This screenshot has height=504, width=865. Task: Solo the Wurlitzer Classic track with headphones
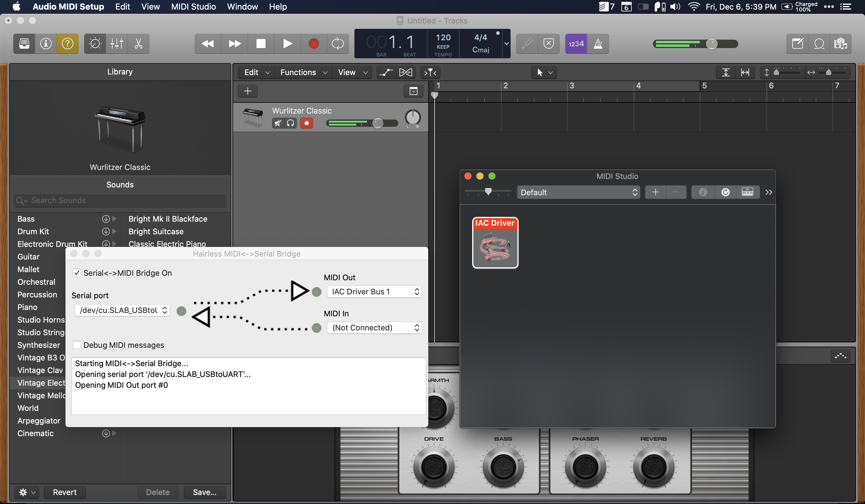[x=291, y=123]
